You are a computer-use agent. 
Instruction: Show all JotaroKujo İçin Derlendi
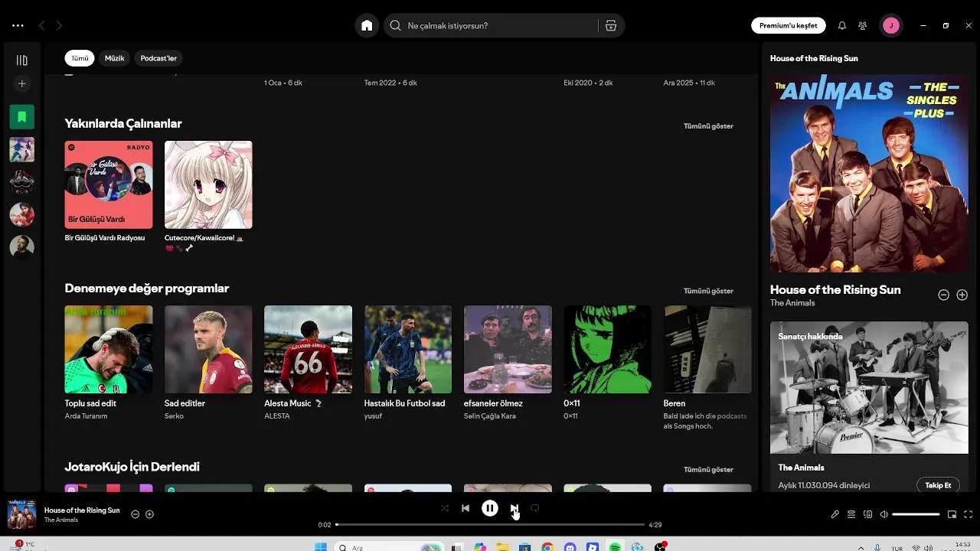click(708, 470)
